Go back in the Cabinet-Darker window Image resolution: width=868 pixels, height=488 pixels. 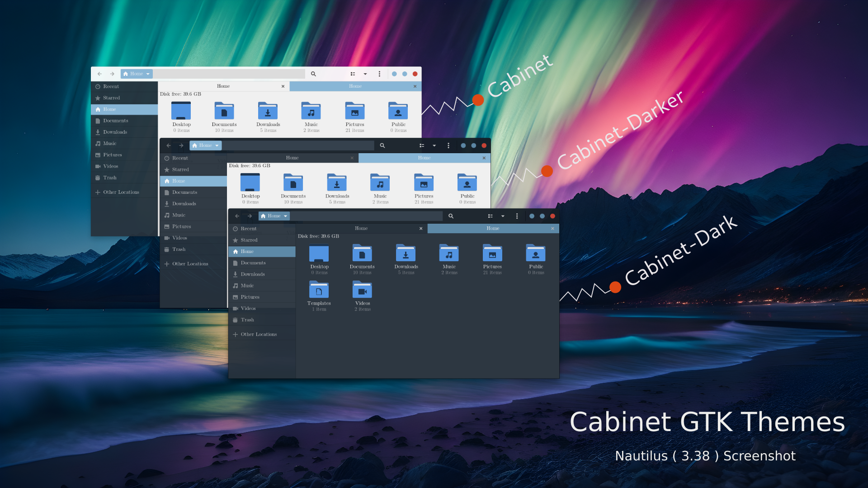pos(168,145)
